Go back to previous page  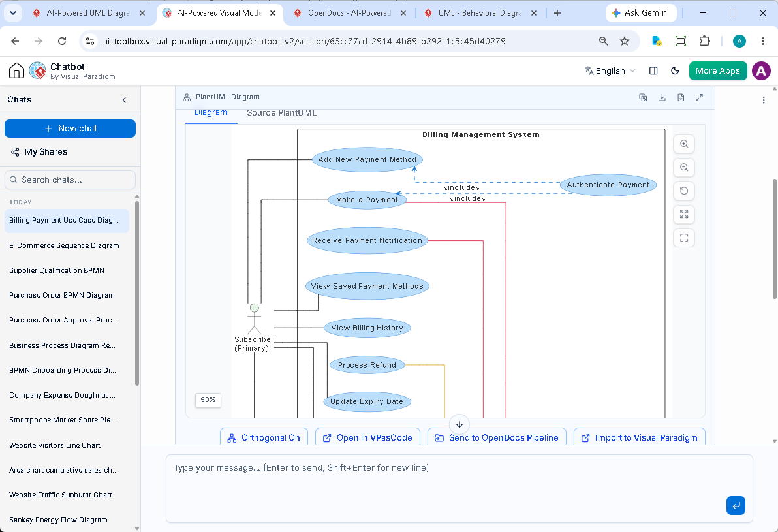[16, 41]
